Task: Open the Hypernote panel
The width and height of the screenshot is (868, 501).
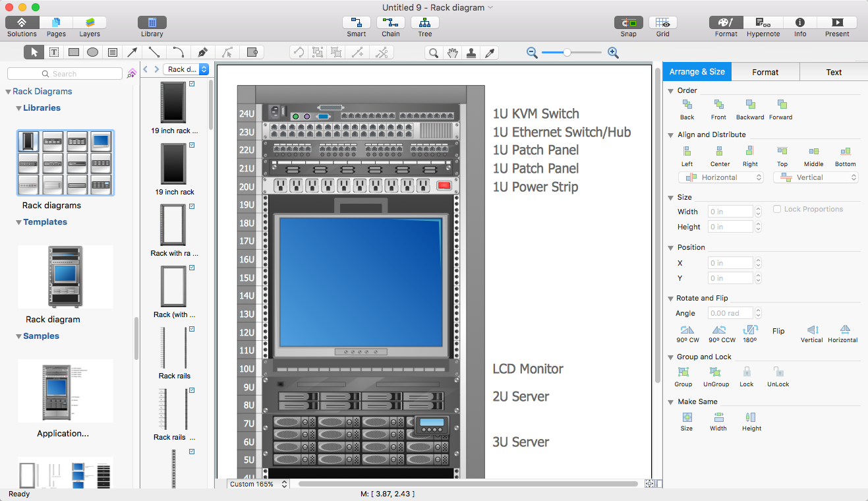Action: (763, 23)
